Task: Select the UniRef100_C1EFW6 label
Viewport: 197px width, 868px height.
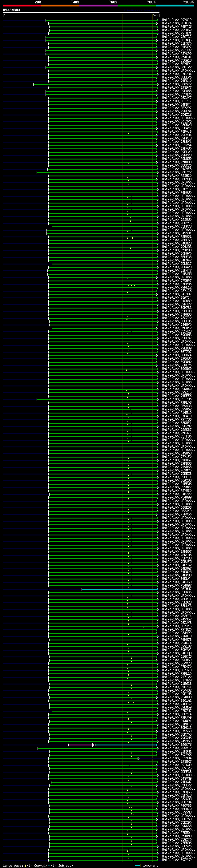Action: [177, 483]
